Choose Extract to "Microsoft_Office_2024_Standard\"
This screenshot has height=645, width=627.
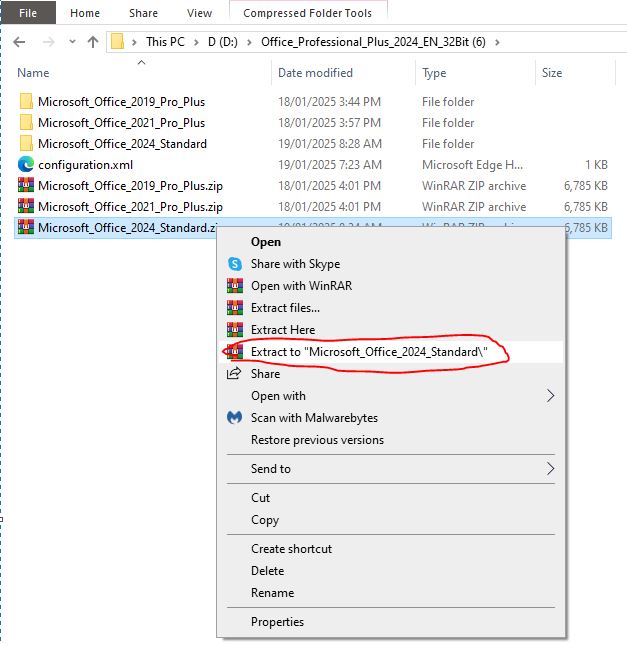pyautogui.click(x=369, y=352)
